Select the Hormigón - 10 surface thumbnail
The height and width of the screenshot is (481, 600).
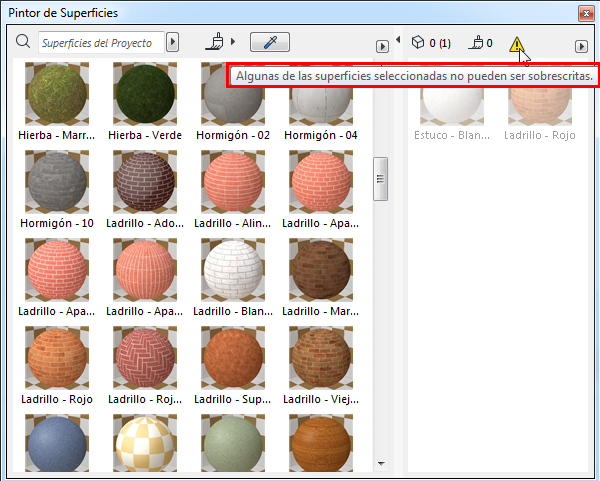tap(56, 181)
